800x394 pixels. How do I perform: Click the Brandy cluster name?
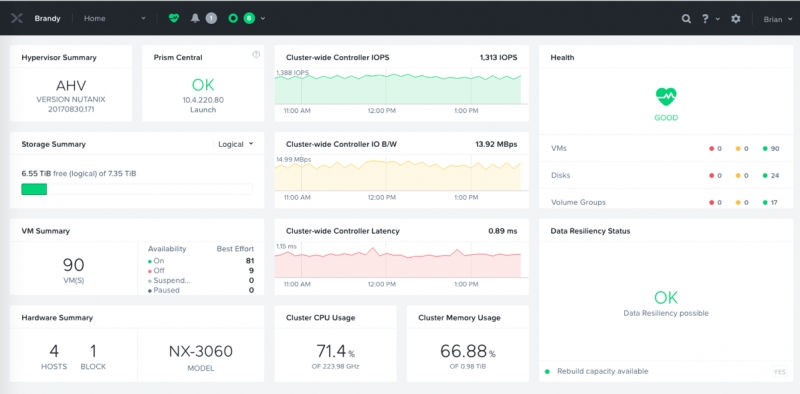(47, 18)
